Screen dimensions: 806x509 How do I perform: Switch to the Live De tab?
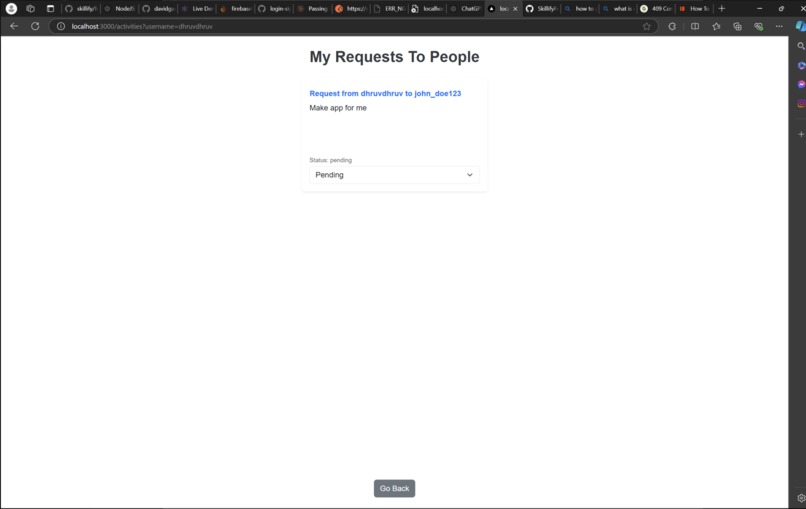(x=197, y=9)
